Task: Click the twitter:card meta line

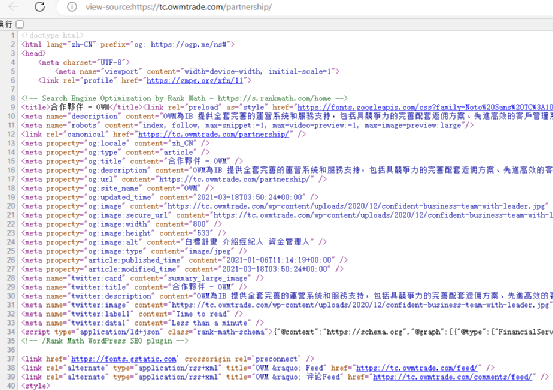Action: pos(142,278)
